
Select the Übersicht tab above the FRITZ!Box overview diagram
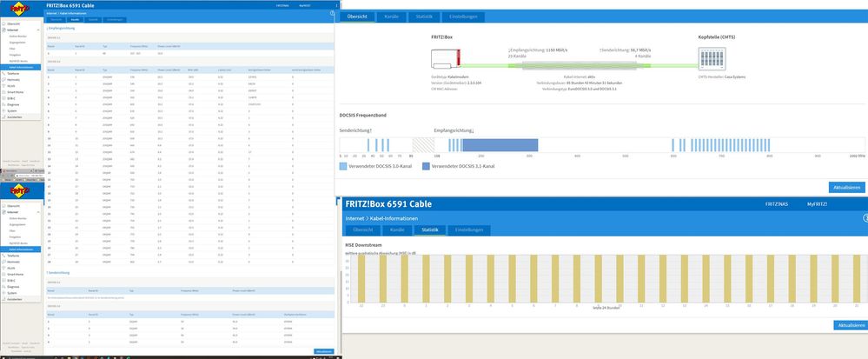(x=358, y=17)
